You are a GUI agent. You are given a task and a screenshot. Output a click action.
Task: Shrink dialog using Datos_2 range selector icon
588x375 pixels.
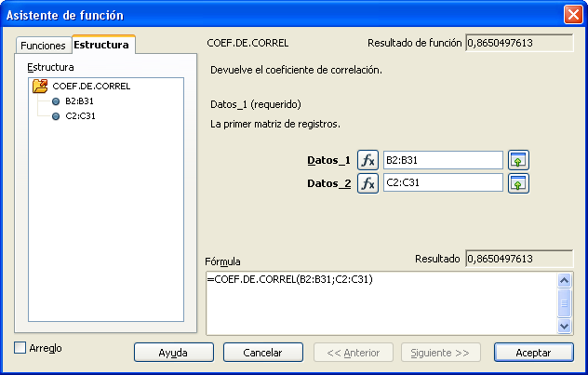518,183
